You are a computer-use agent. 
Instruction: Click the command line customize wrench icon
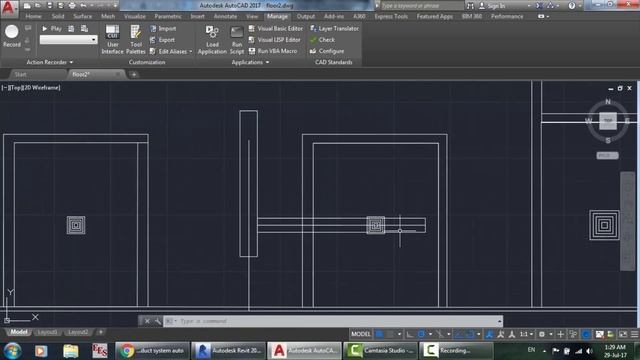tap(158, 321)
